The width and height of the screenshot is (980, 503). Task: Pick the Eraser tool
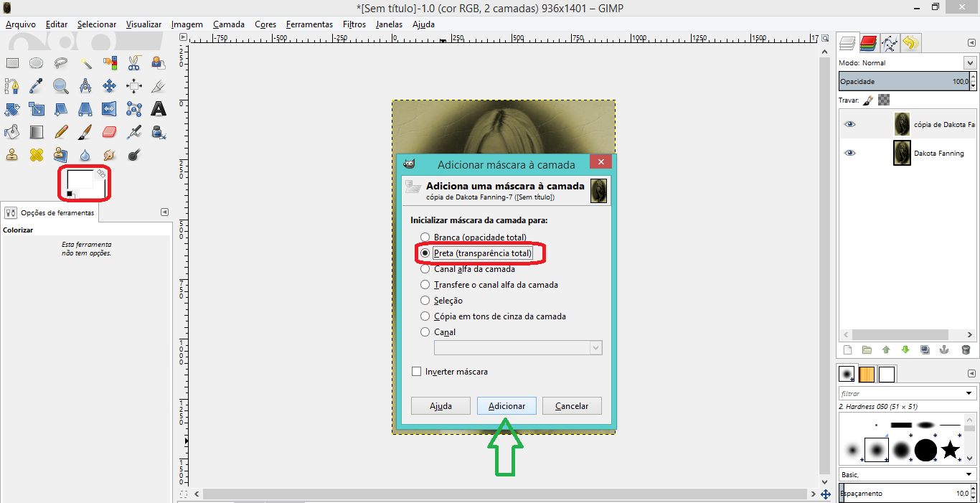[x=109, y=132]
